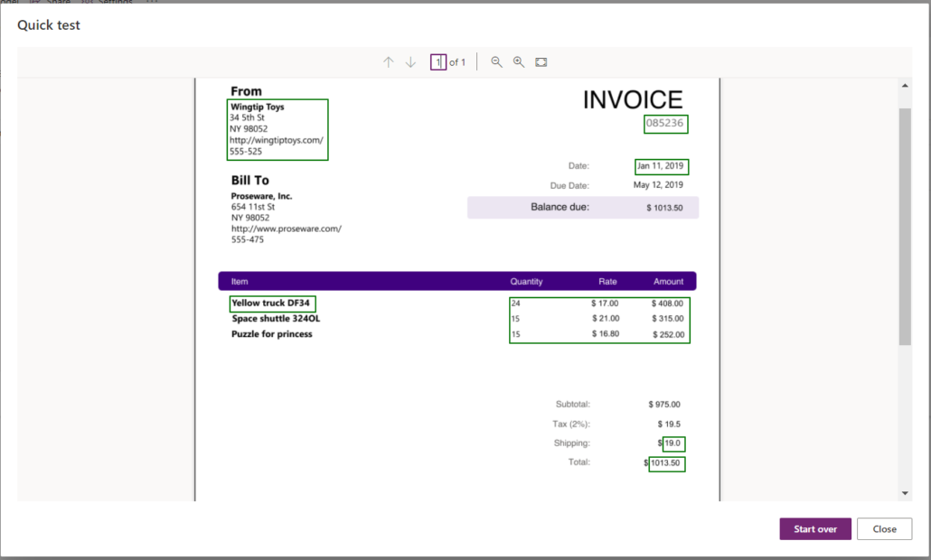931x560 pixels.
Task: Click the proseware.com URL under Bill To
Action: point(286,229)
